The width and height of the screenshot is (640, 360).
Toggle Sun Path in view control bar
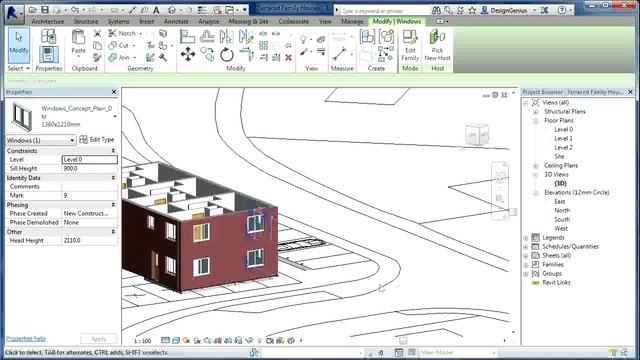pos(187,340)
